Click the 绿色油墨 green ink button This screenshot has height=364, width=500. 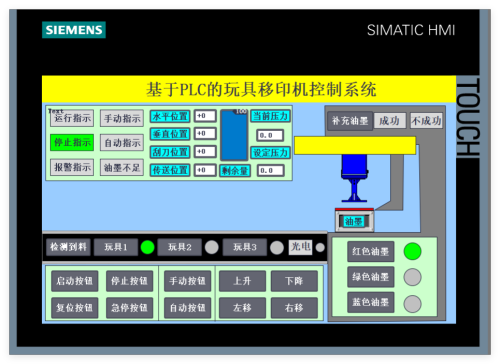click(x=371, y=277)
